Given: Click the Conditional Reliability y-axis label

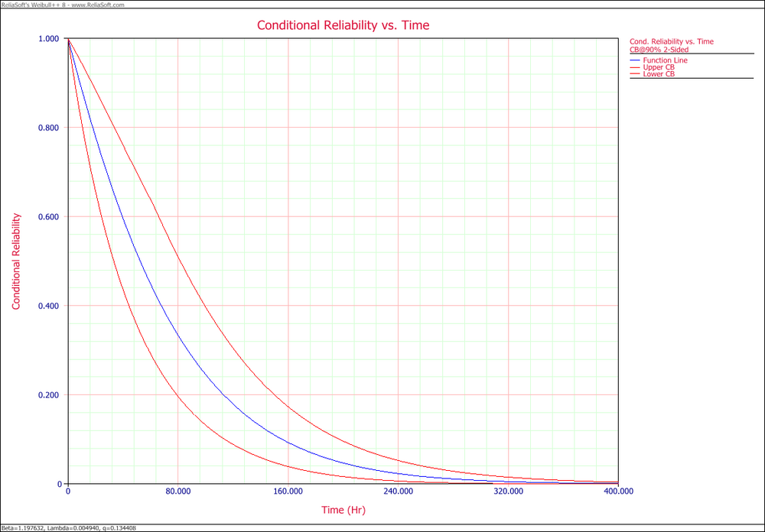Looking at the screenshot, I should tap(16, 261).
